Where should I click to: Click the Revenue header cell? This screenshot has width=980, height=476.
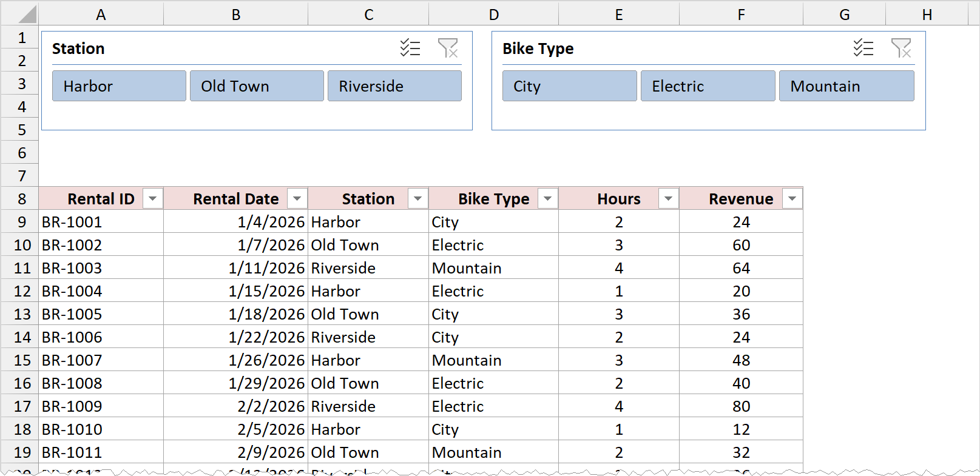pos(741,199)
